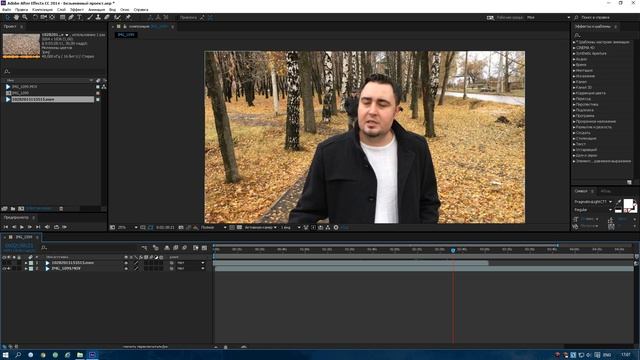Hide video of layer 2 IMG MOV
The width and height of the screenshot is (640, 360).
point(4,269)
